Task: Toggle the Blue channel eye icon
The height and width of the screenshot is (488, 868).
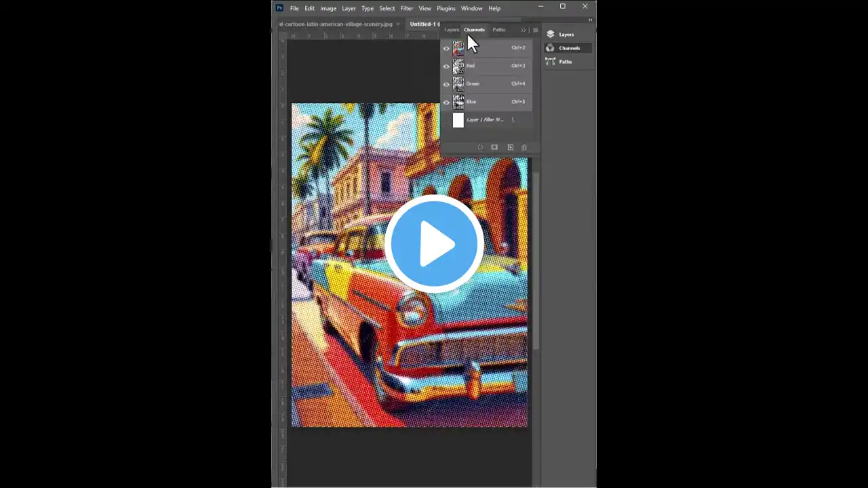Action: 446,102
